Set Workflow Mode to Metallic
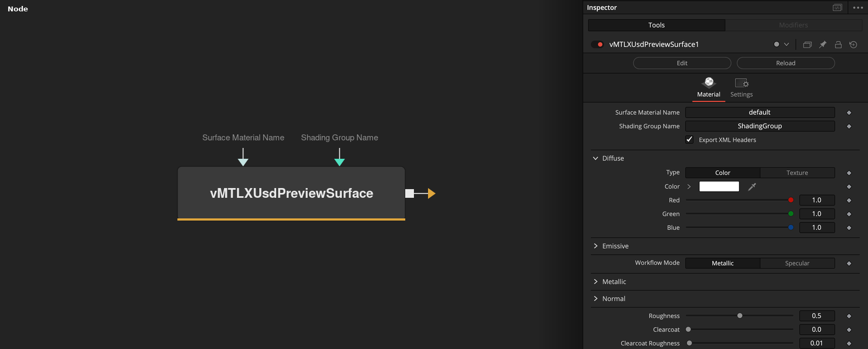868x349 pixels. pyautogui.click(x=723, y=263)
